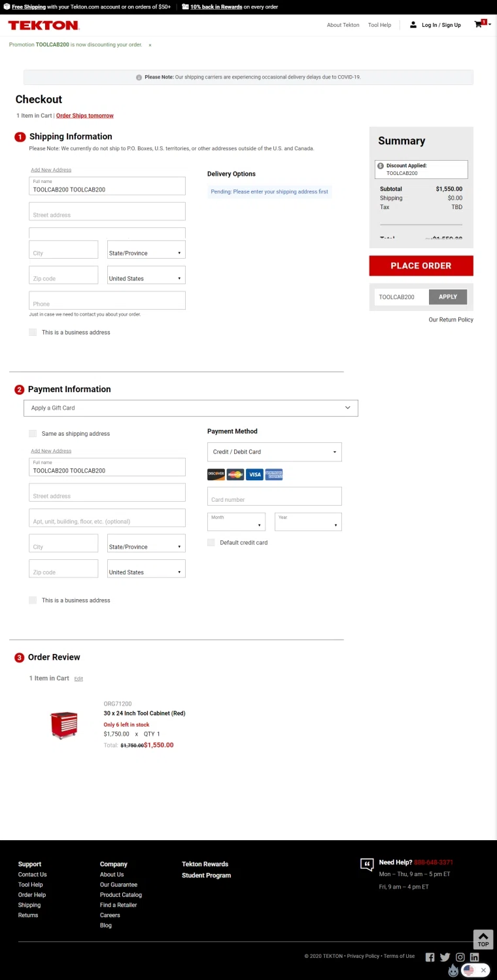Close the country selector widget
This screenshot has width=497, height=980.
tap(484, 970)
